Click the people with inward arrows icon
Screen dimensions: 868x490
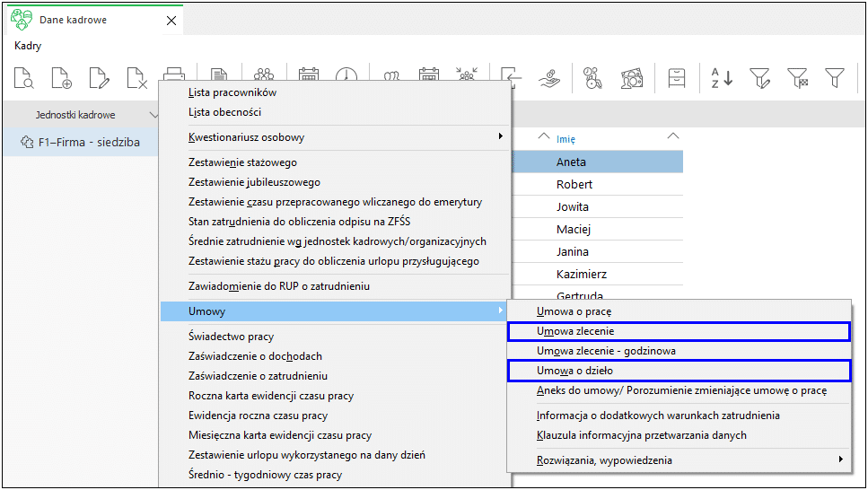[x=467, y=74]
